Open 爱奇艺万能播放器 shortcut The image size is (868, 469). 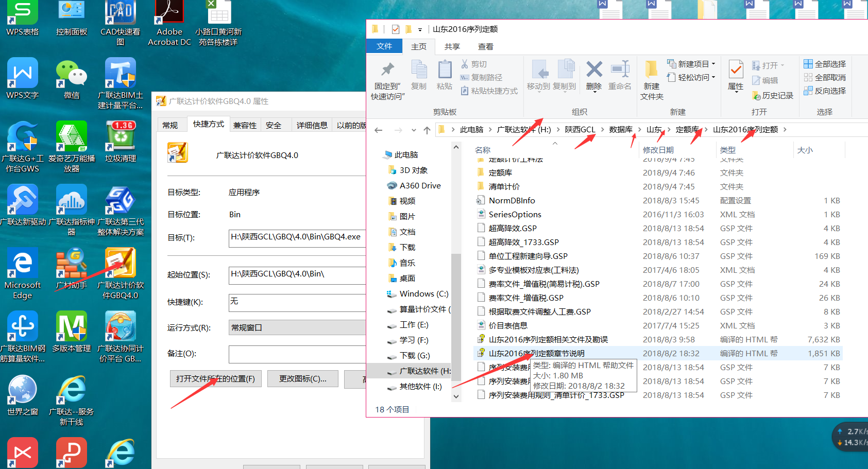point(71,147)
